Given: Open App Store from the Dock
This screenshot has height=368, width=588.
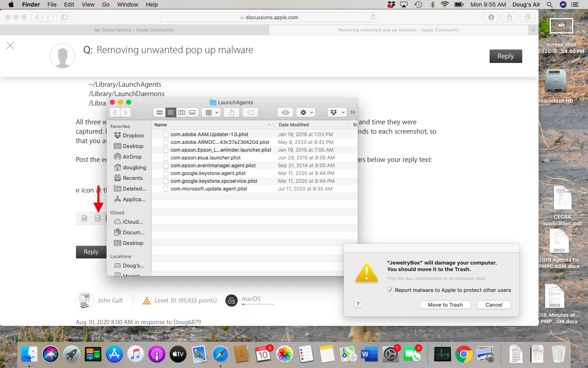Looking at the screenshot, I should (114, 354).
